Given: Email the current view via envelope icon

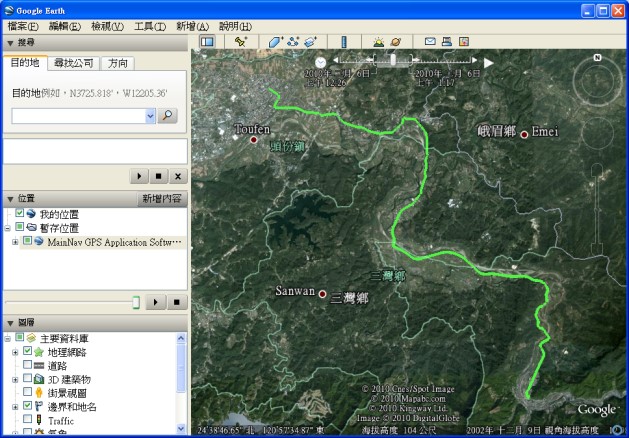Looking at the screenshot, I should click(430, 41).
